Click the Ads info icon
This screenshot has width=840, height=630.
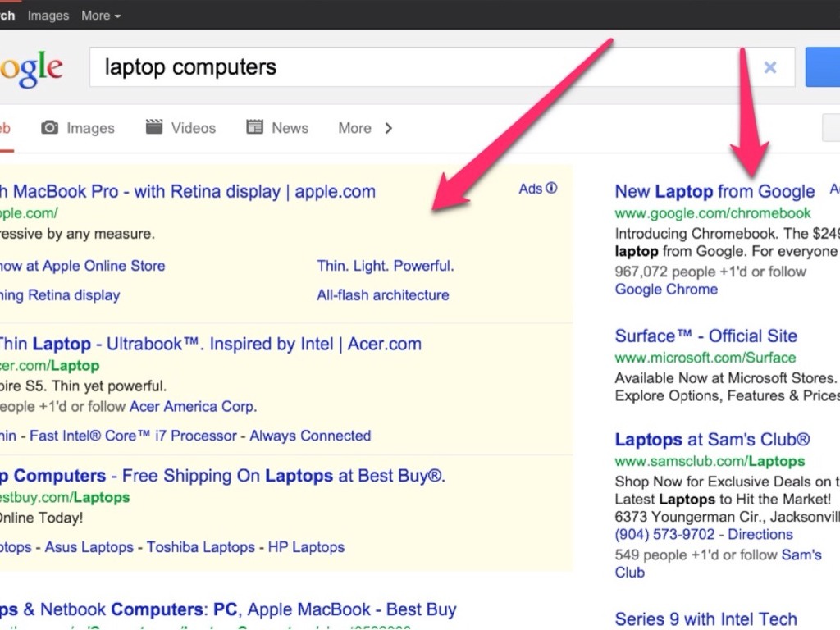(x=551, y=188)
